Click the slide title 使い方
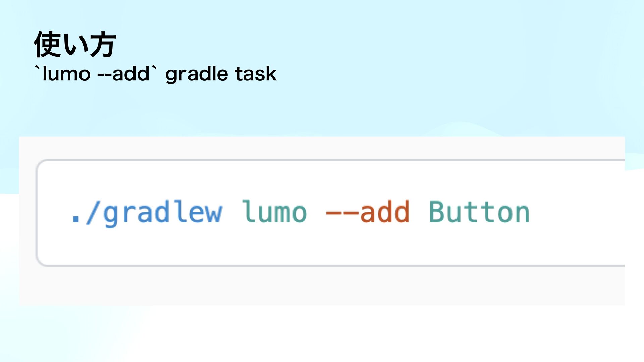Image resolution: width=644 pixels, height=362 pixels. click(x=75, y=45)
